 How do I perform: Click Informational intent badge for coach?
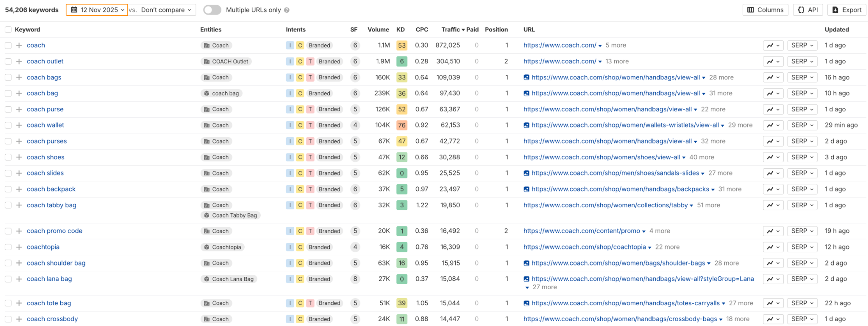[290, 45]
